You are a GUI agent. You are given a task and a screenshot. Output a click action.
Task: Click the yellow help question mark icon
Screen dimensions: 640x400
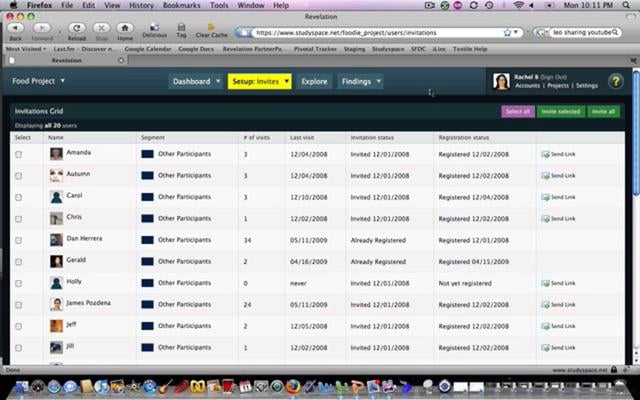616,81
